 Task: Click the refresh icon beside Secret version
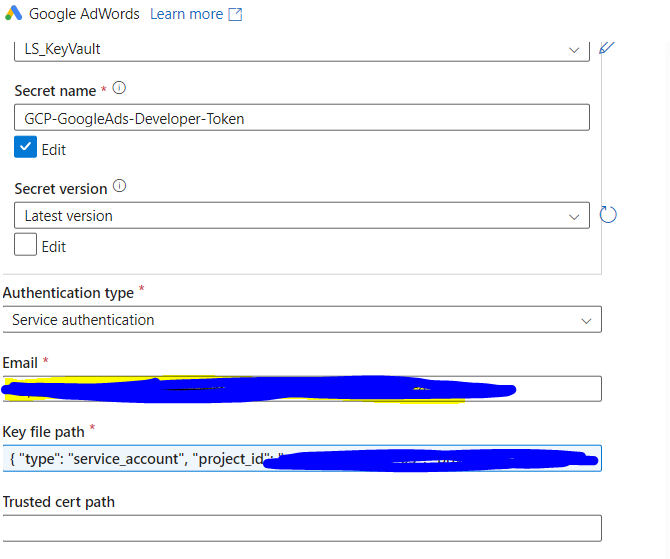[x=608, y=215]
